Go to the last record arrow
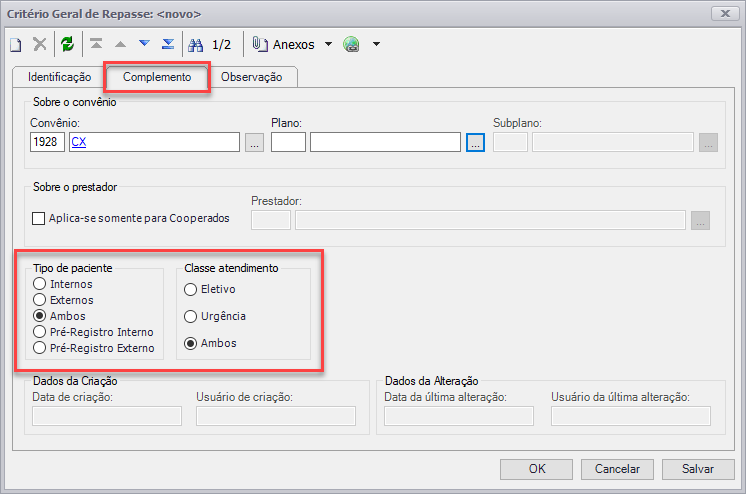The width and height of the screenshot is (746, 494). pyautogui.click(x=168, y=44)
